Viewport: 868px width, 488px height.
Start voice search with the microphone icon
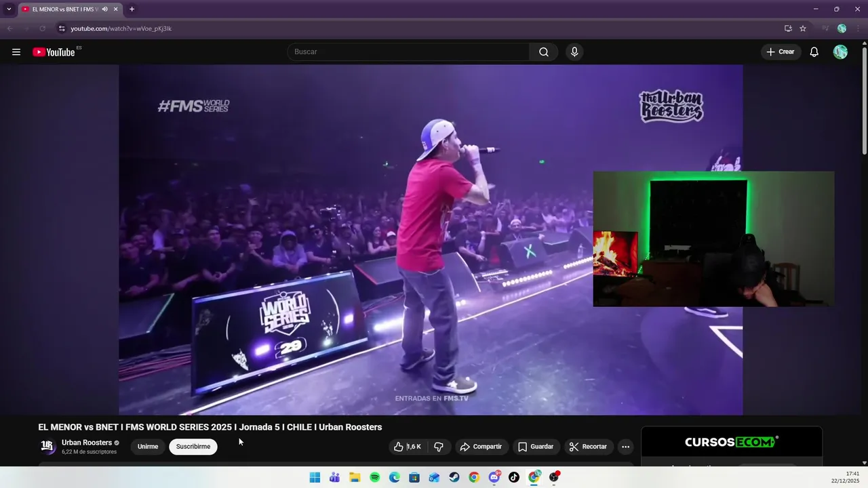click(x=574, y=52)
